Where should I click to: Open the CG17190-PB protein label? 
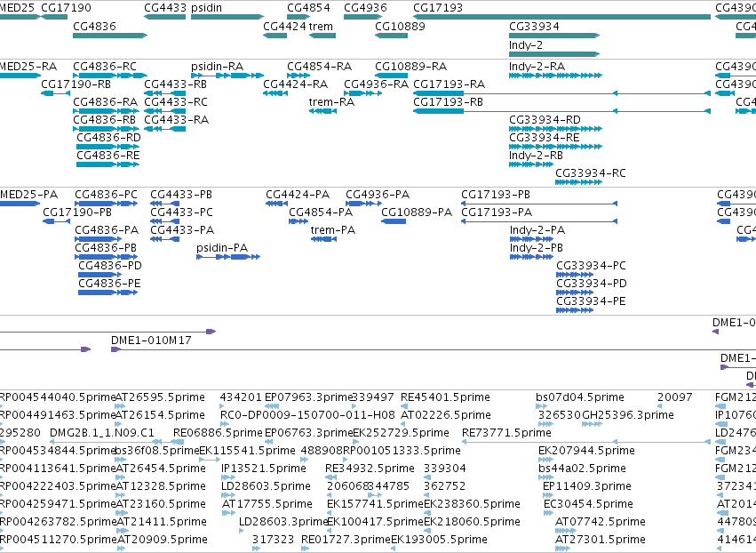(x=77, y=212)
